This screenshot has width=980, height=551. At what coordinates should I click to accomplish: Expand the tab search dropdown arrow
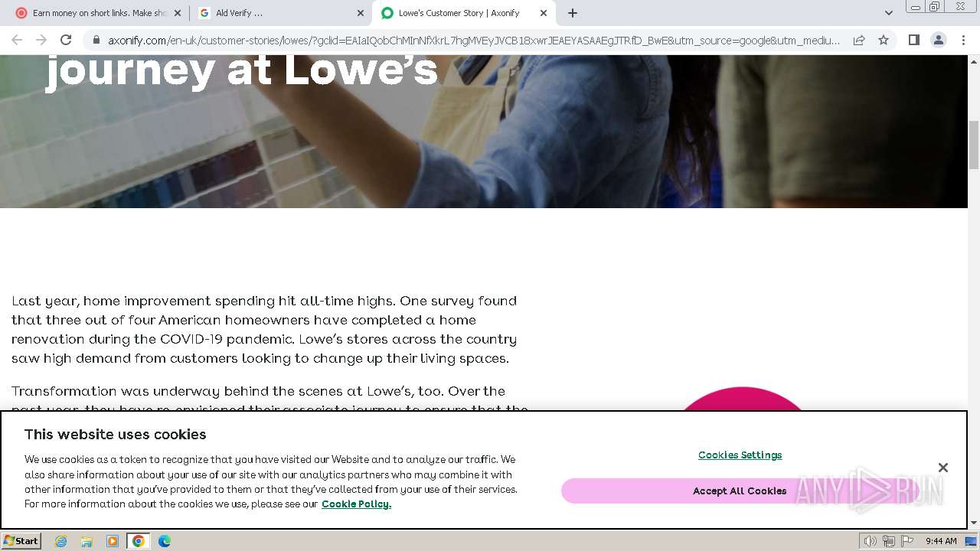889,13
